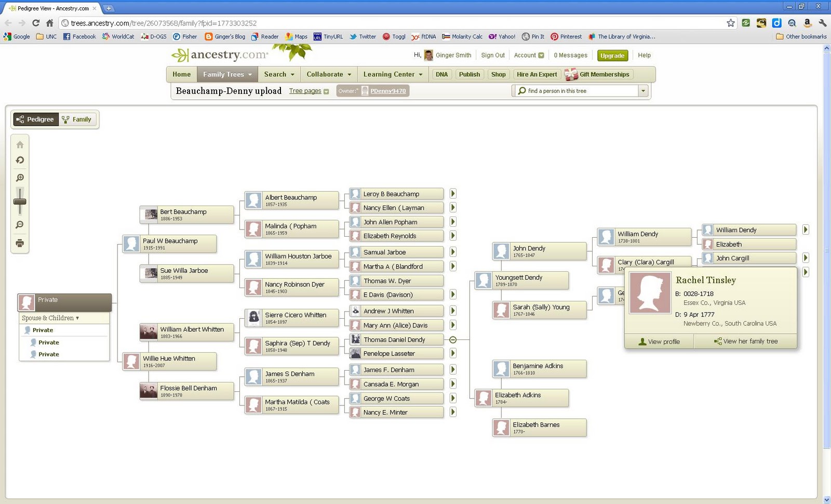
Task: Switch to Family view
Action: pyautogui.click(x=77, y=119)
